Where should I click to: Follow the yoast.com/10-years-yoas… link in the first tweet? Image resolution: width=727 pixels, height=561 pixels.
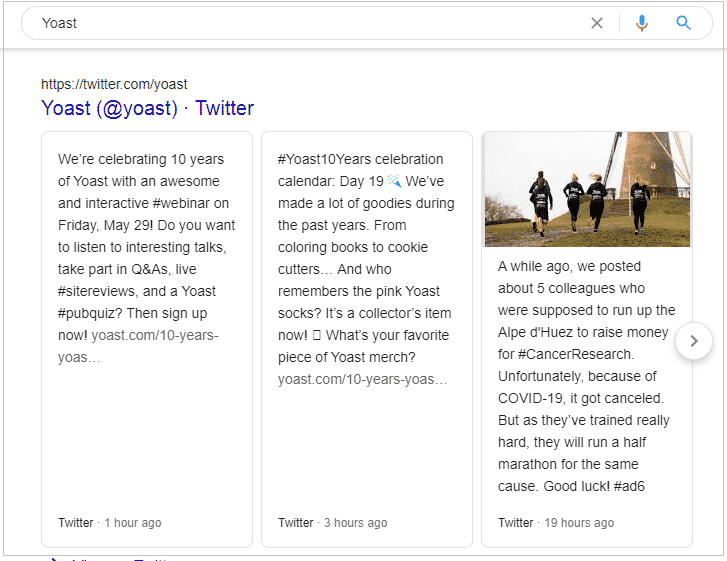click(x=138, y=346)
